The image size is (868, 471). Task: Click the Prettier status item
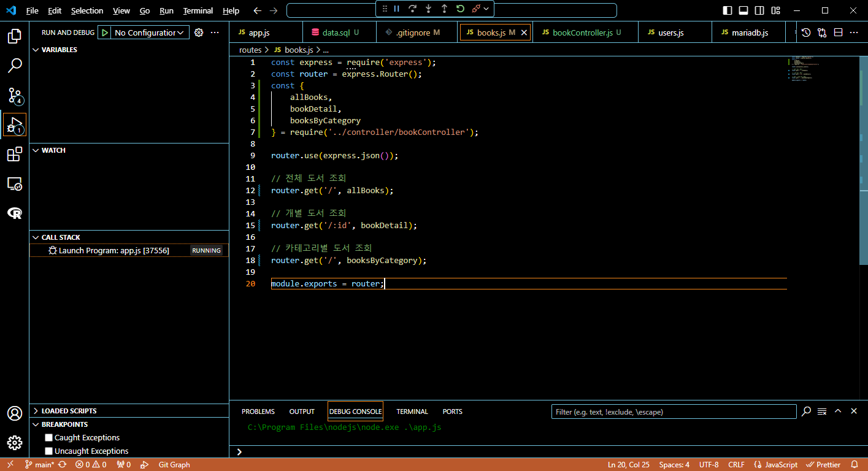pyautogui.click(x=824, y=465)
